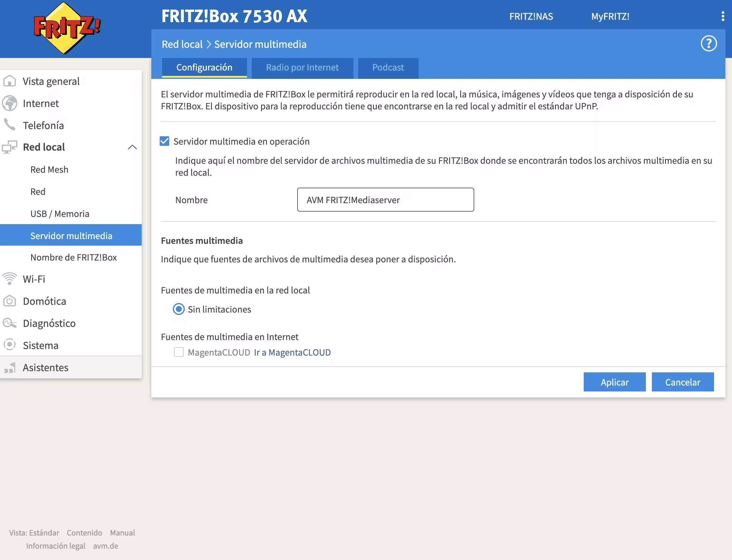Viewport: 732px width, 560px height.
Task: Click the Nombre text field
Action: (385, 199)
